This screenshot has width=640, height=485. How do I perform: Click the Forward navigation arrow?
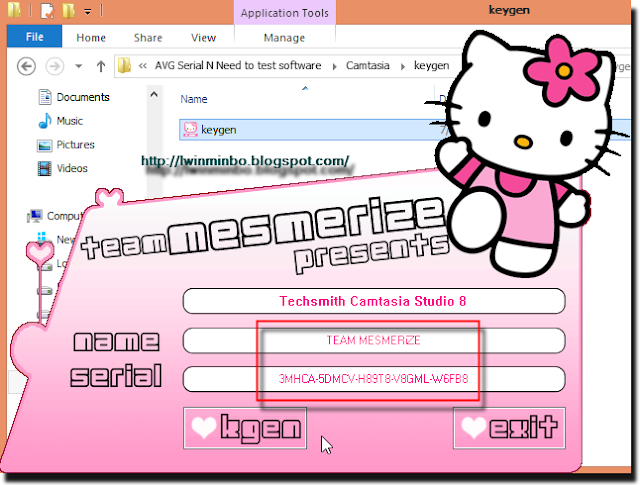[55, 66]
